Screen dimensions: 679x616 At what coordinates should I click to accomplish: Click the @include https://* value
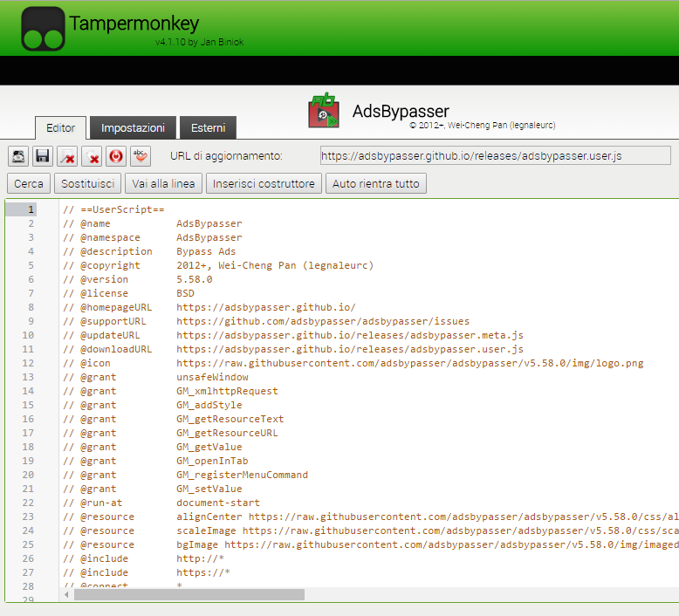203,572
